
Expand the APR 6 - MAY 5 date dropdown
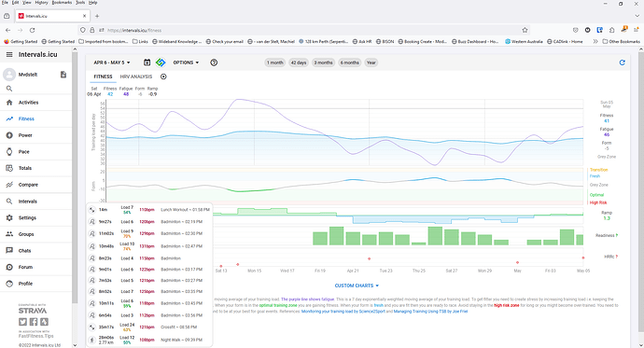pyautogui.click(x=112, y=63)
